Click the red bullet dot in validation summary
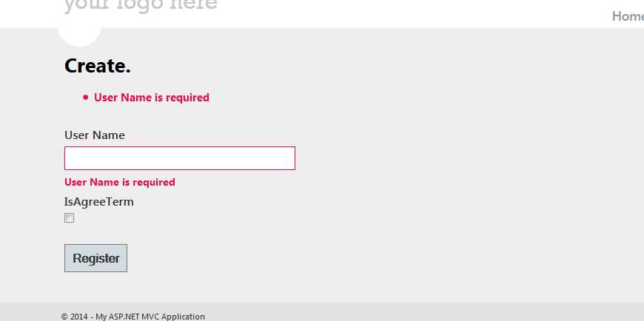Image resolution: width=644 pixels, height=321 pixels. click(x=85, y=98)
